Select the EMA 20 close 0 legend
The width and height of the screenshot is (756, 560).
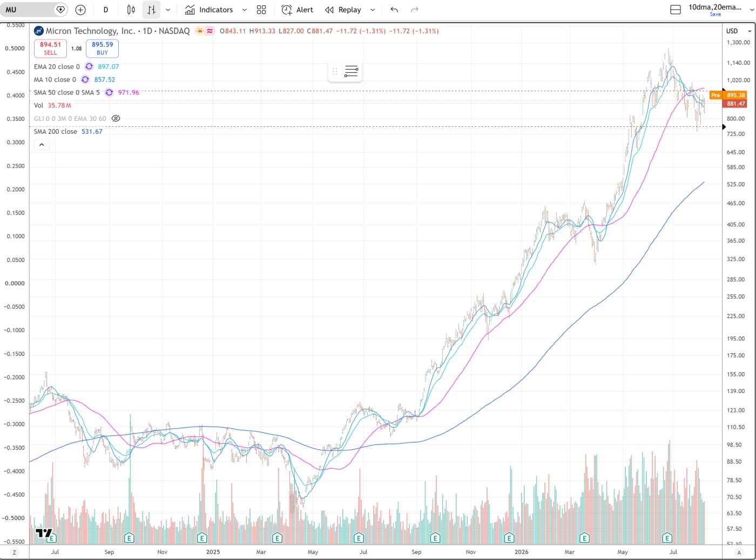coord(57,66)
